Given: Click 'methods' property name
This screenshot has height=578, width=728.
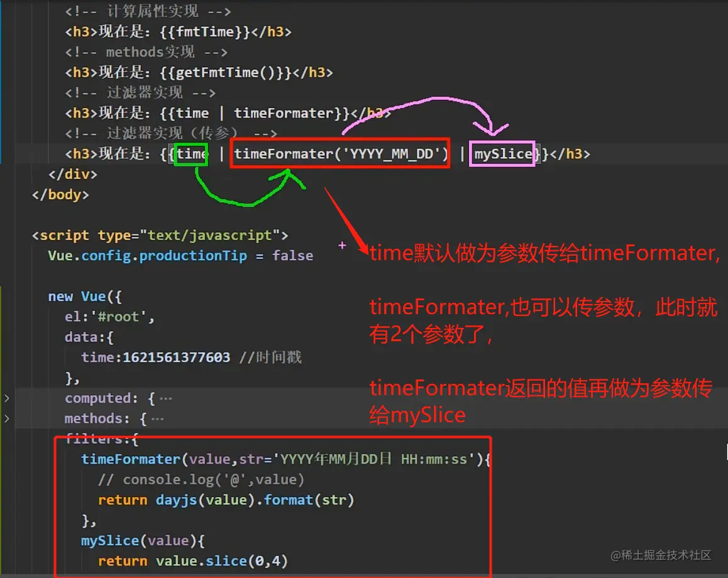Looking at the screenshot, I should click(93, 418).
